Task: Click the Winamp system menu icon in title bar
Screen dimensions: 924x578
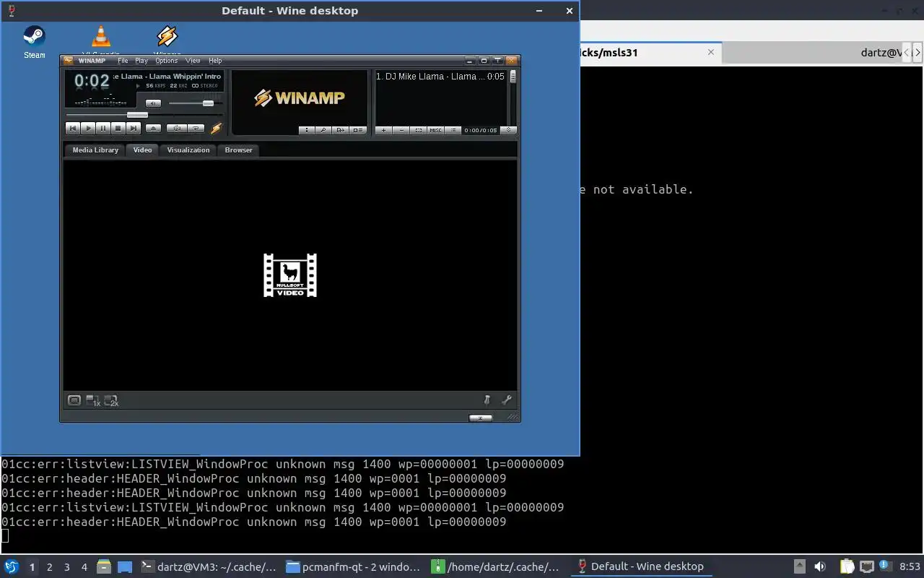Action: 69,61
